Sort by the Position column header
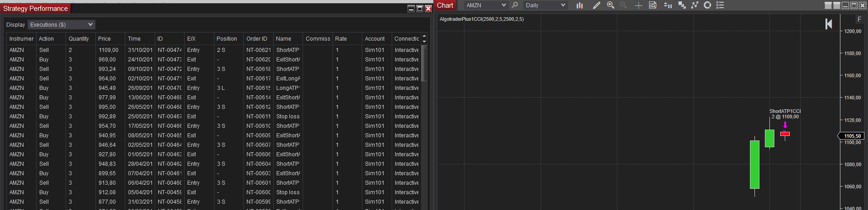The width and height of the screenshot is (868, 210). point(228,39)
